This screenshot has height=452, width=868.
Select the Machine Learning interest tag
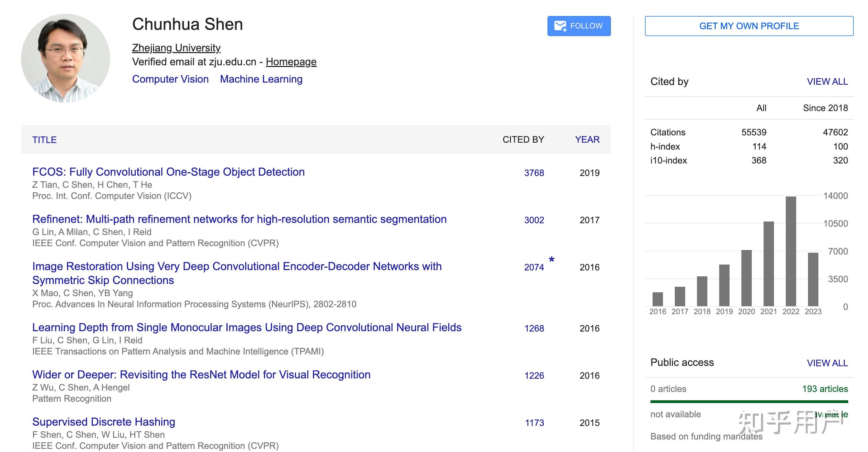click(x=261, y=79)
